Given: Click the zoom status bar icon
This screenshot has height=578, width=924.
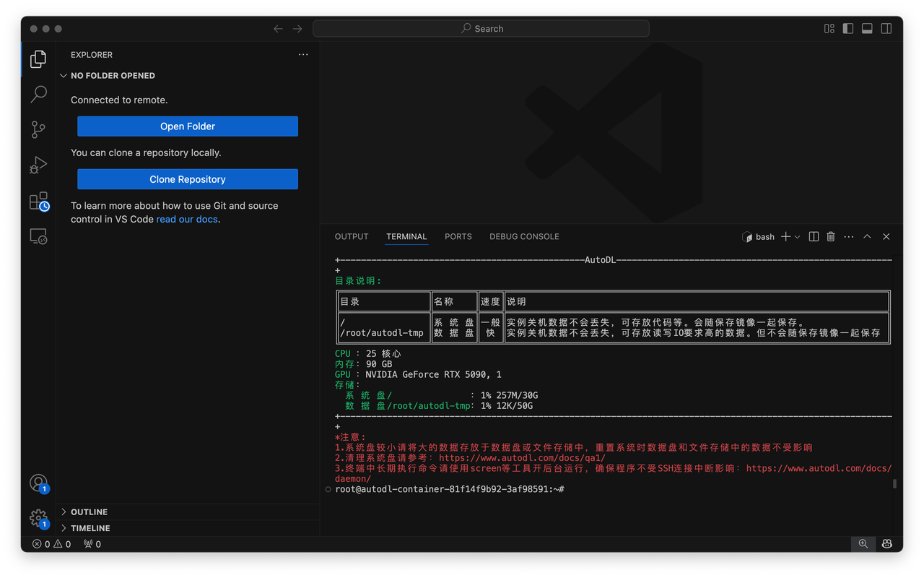Looking at the screenshot, I should [863, 544].
